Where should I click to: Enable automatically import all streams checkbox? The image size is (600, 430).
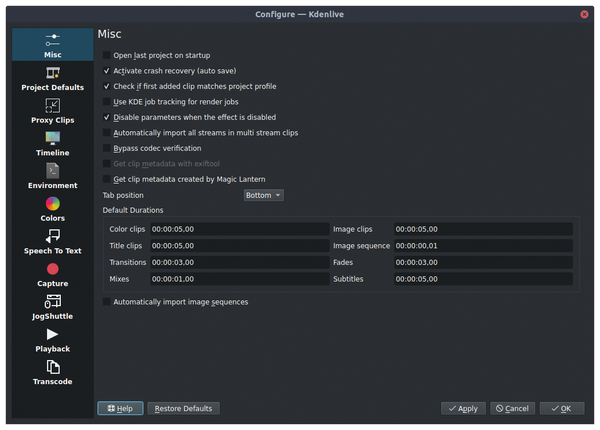click(107, 133)
